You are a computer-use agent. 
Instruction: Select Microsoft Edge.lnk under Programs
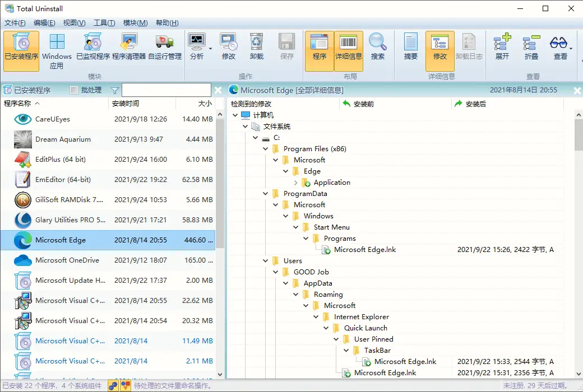(x=365, y=250)
